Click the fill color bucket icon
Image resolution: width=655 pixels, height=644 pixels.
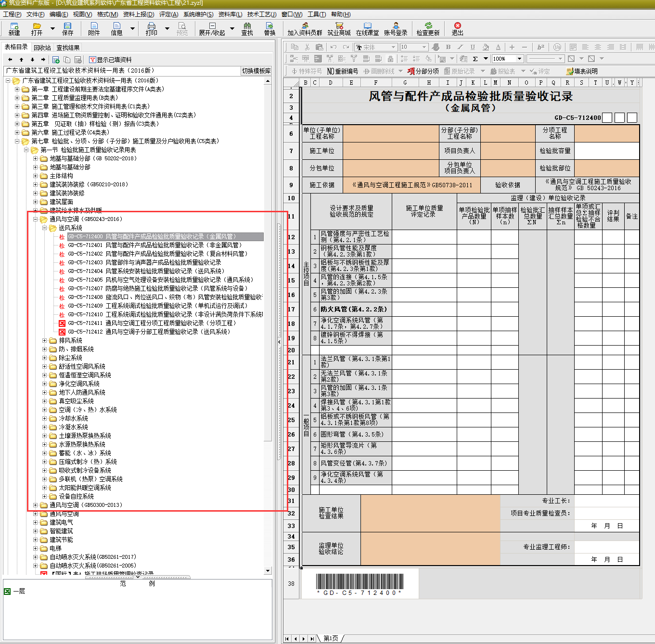[486, 47]
